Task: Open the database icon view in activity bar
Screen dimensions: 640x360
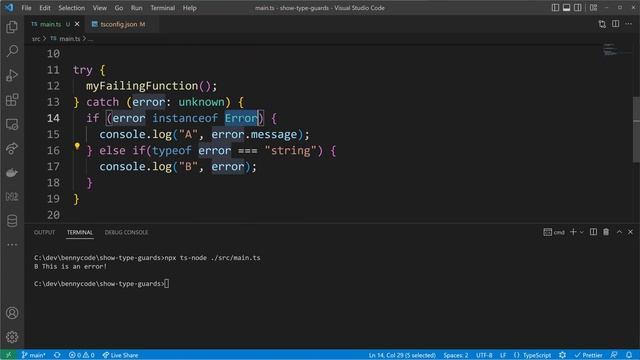Action: 12,221
